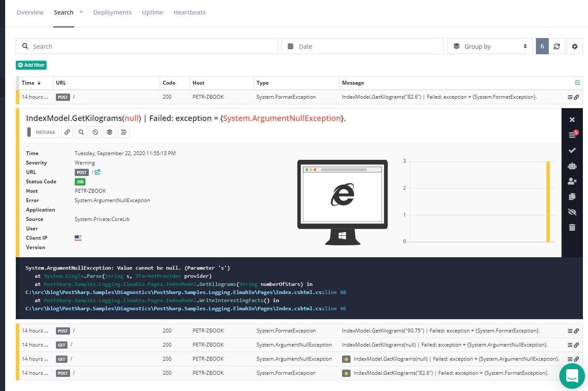
Task: Click the line 46 link in the stack trace
Action: point(336,309)
